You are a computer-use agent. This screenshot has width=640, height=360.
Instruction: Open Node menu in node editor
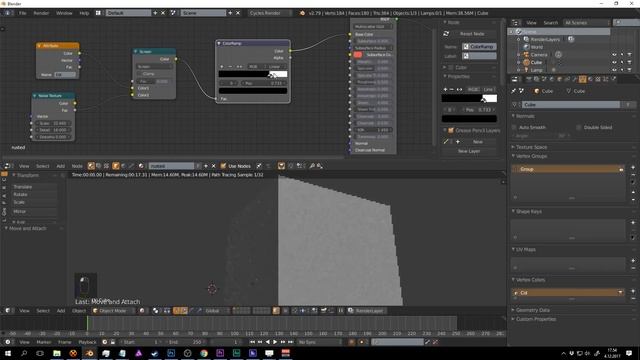(77, 166)
